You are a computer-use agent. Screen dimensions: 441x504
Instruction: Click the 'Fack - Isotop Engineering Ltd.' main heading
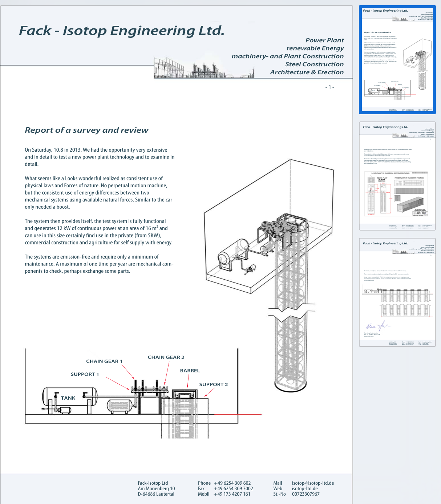click(122, 31)
